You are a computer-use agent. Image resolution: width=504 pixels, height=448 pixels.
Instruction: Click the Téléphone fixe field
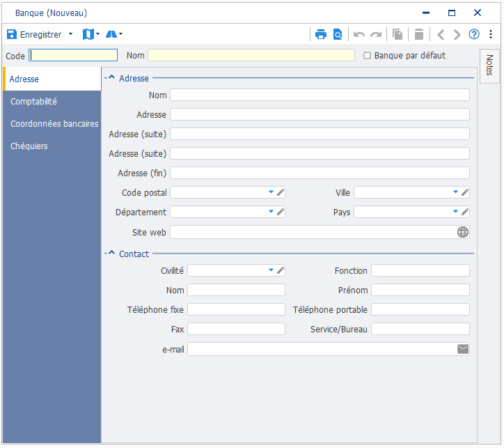pos(236,309)
